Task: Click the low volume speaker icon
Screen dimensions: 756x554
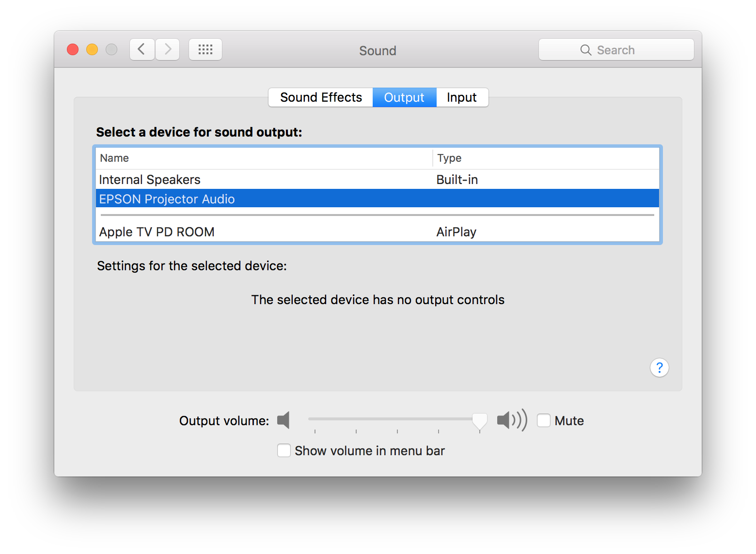Action: (284, 420)
